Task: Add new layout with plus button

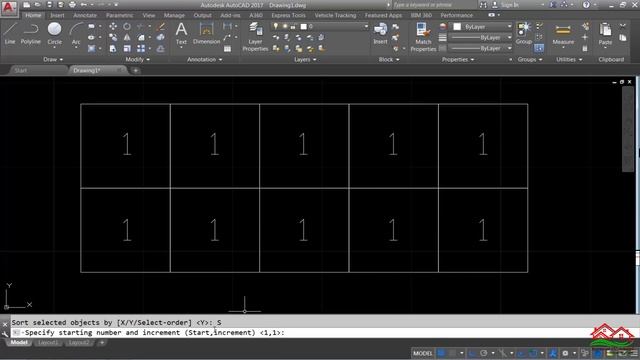Action: 102,342
